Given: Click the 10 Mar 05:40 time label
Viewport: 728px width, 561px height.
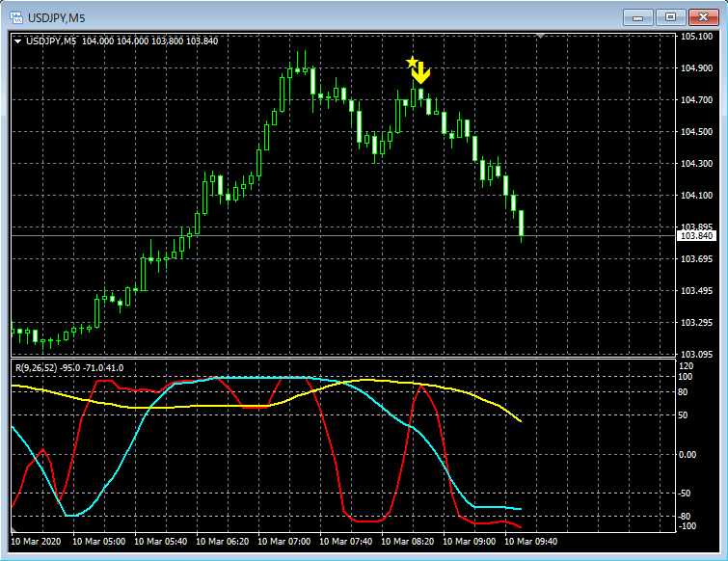Looking at the screenshot, I should 161,542.
